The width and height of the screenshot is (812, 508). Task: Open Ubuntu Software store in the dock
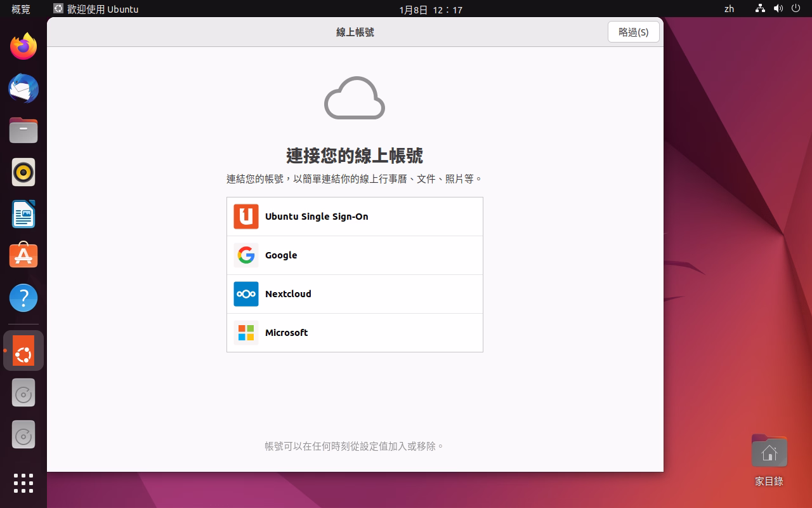(x=23, y=256)
